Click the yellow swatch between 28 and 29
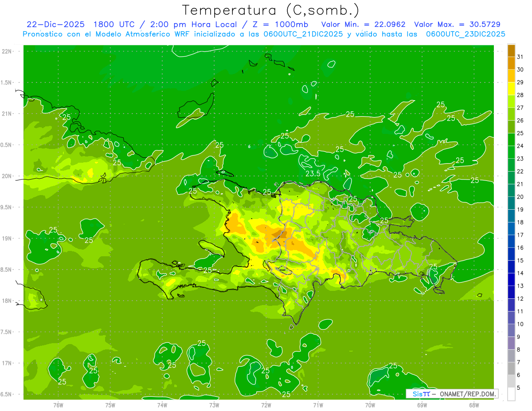The image size is (532, 411). click(x=511, y=89)
